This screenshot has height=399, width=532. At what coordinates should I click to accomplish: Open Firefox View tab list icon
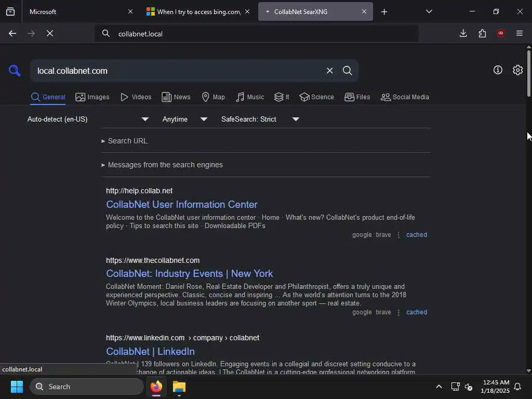(10, 11)
